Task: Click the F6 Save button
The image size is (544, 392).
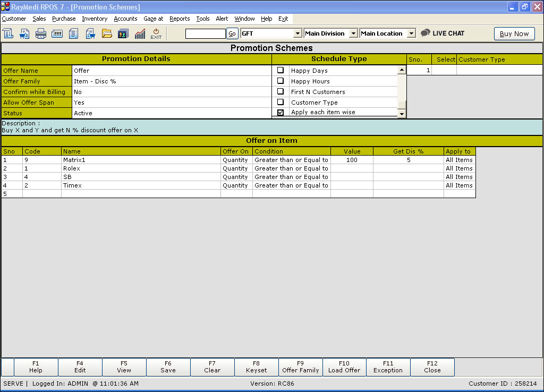Action: [x=168, y=367]
